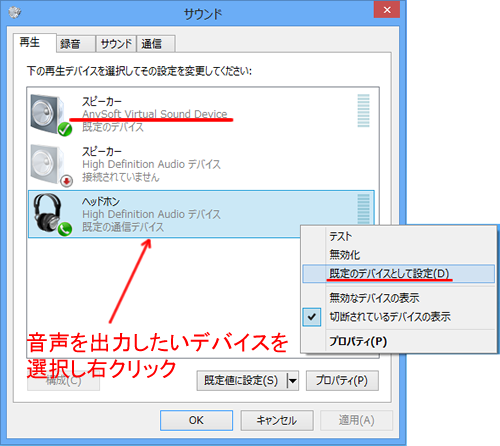Screen dimensions: 500x446
Task: Open プロパティ(P) from the context menu
Action: click(358, 342)
